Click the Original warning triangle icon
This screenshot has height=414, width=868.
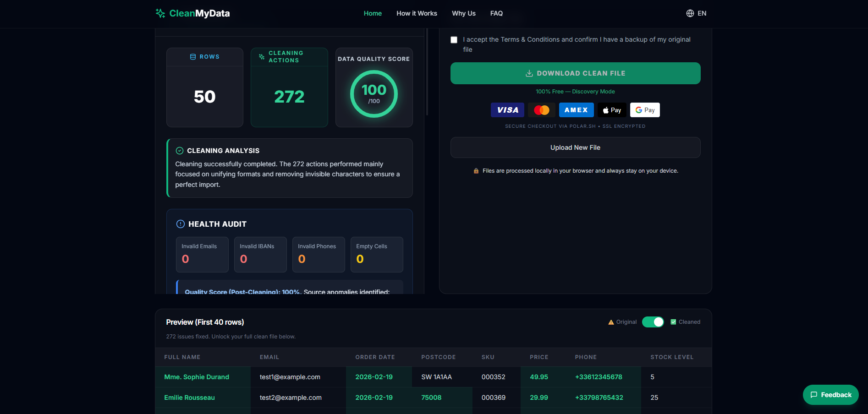pos(611,322)
